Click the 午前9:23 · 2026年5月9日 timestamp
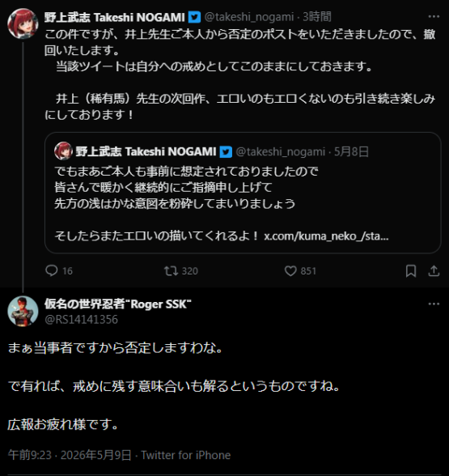Screen dimensions: 449x476 pos(70,455)
